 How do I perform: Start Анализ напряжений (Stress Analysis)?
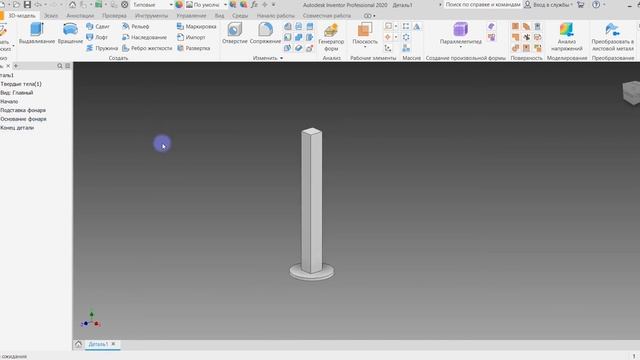click(x=567, y=37)
